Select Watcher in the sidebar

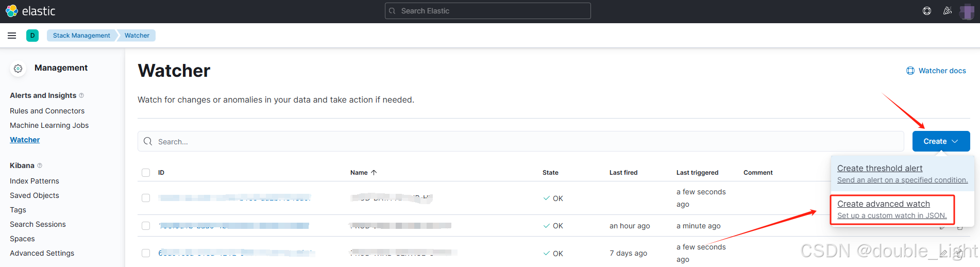25,140
